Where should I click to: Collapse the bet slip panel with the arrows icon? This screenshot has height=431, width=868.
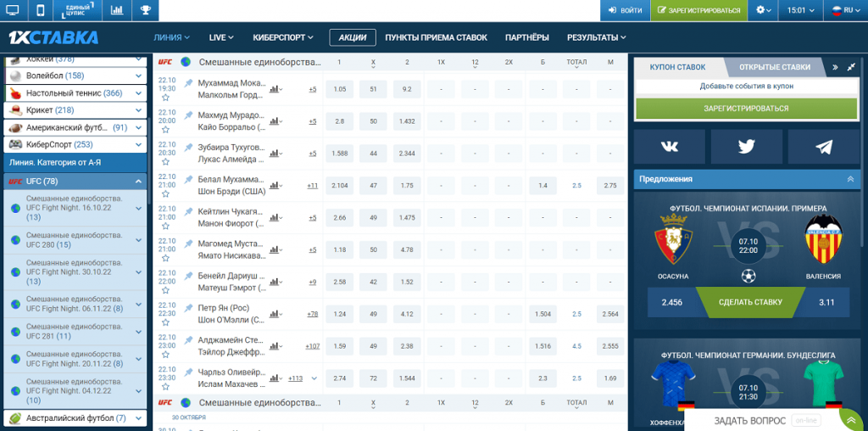click(835, 67)
